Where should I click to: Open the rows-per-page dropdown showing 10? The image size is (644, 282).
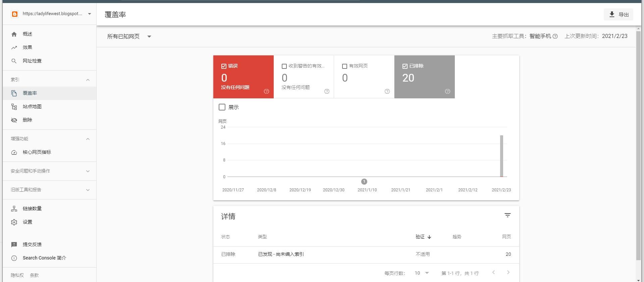coord(422,273)
